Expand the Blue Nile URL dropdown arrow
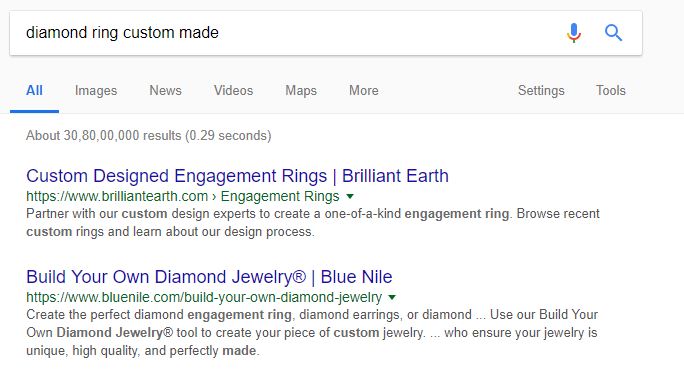 pyautogui.click(x=392, y=297)
